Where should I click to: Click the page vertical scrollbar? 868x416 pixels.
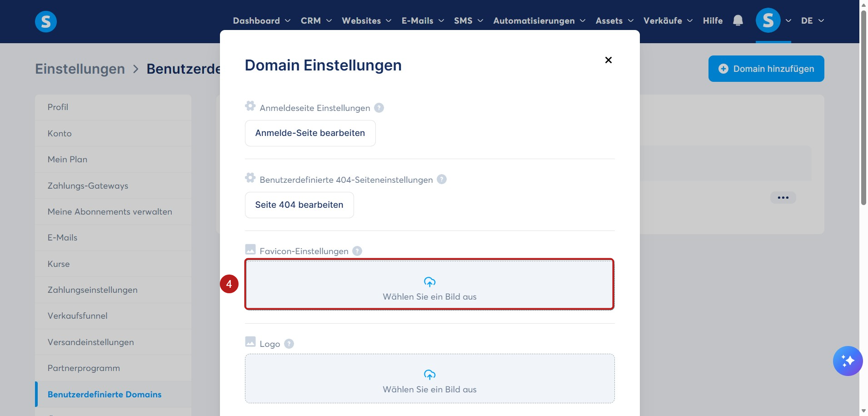click(863, 108)
